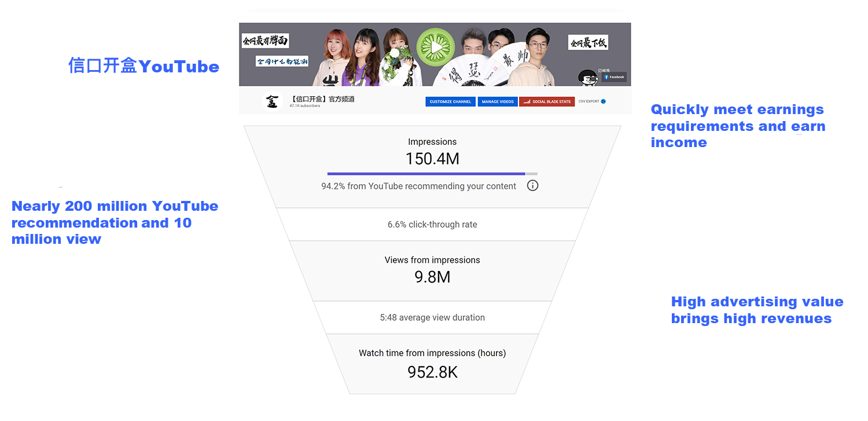Click the Customize Channel button
Screen dimensions: 868x421
(450, 101)
